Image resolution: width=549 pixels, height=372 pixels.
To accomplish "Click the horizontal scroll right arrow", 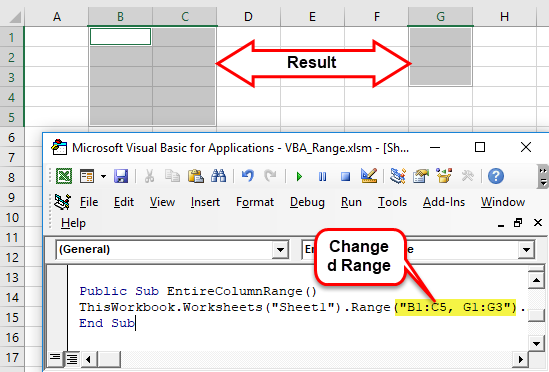I will coord(520,359).
